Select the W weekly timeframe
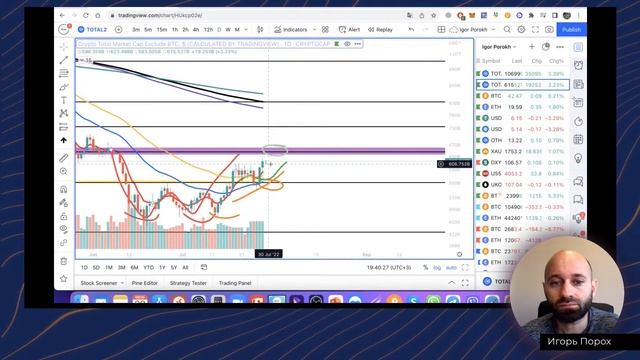The height and width of the screenshot is (360, 640). pos(228,30)
